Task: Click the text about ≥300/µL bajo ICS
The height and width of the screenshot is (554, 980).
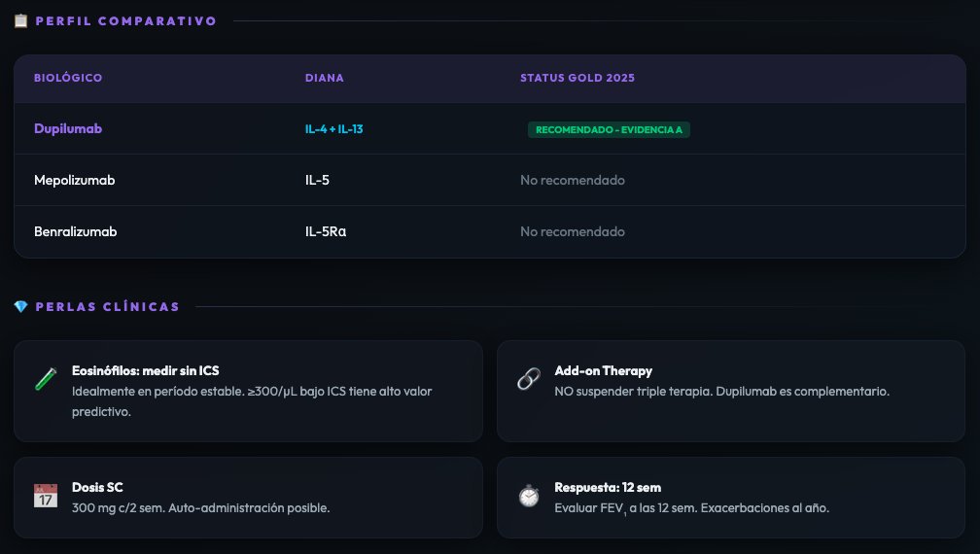Action: pos(252,401)
